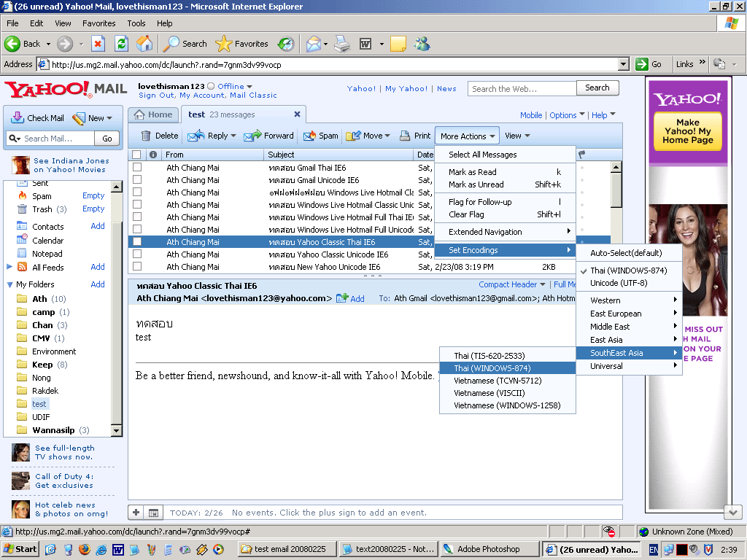Image resolution: width=747 pixels, height=560 pixels.
Task: Click the IE Print toolbar icon
Action: (x=342, y=44)
